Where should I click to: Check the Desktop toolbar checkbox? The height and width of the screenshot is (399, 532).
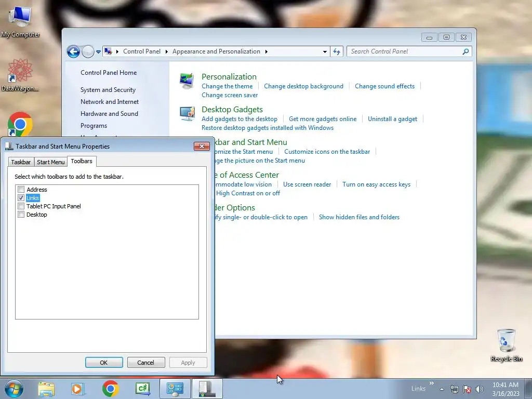21,215
